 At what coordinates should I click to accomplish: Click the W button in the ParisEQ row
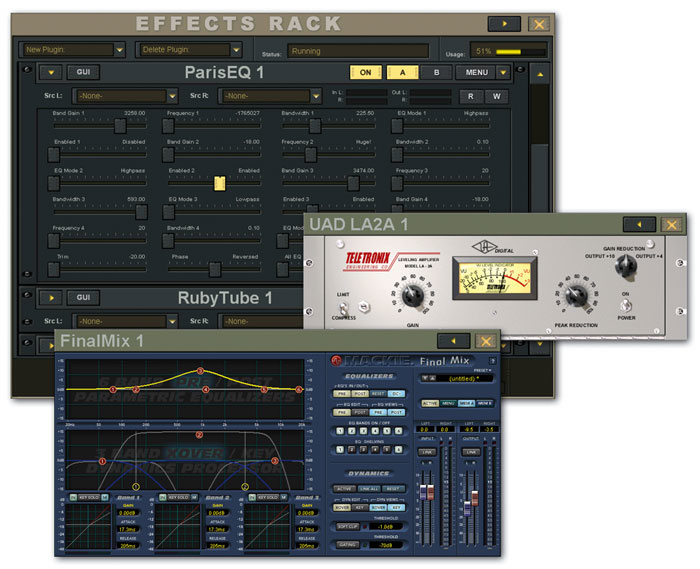point(495,96)
